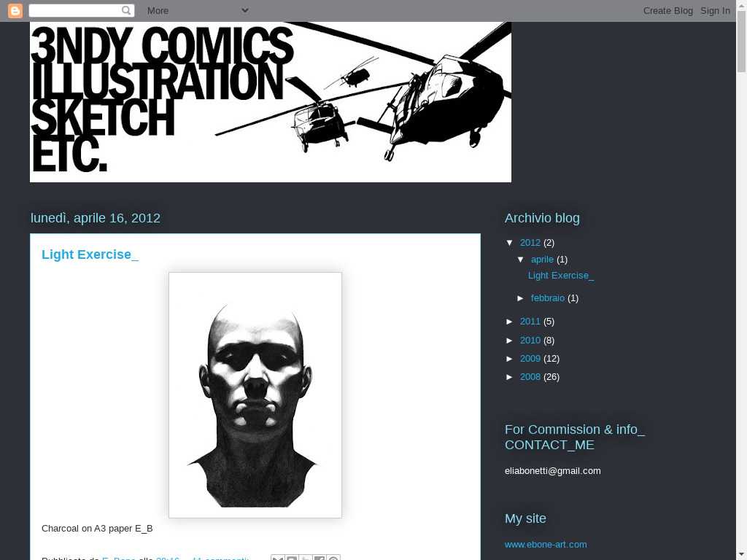Click the navbar search input field
Image resolution: width=747 pixels, height=560 pixels.
pos(75,10)
